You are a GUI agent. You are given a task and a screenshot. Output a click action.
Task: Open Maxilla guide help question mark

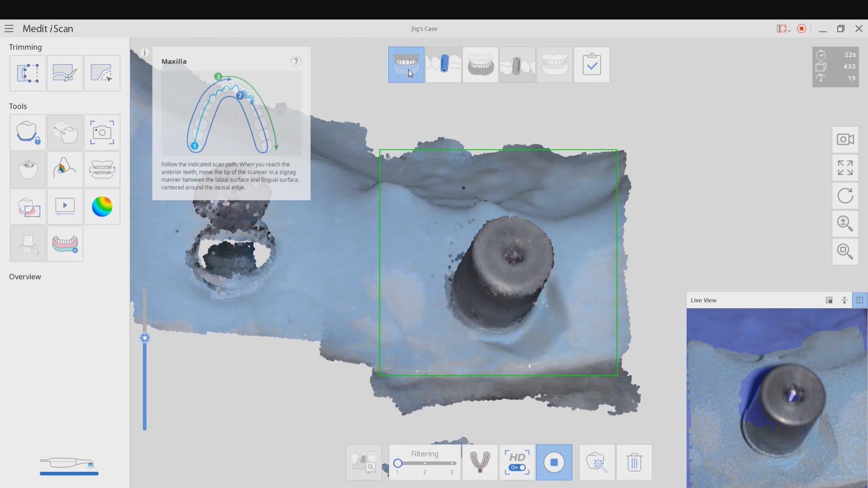pos(296,61)
